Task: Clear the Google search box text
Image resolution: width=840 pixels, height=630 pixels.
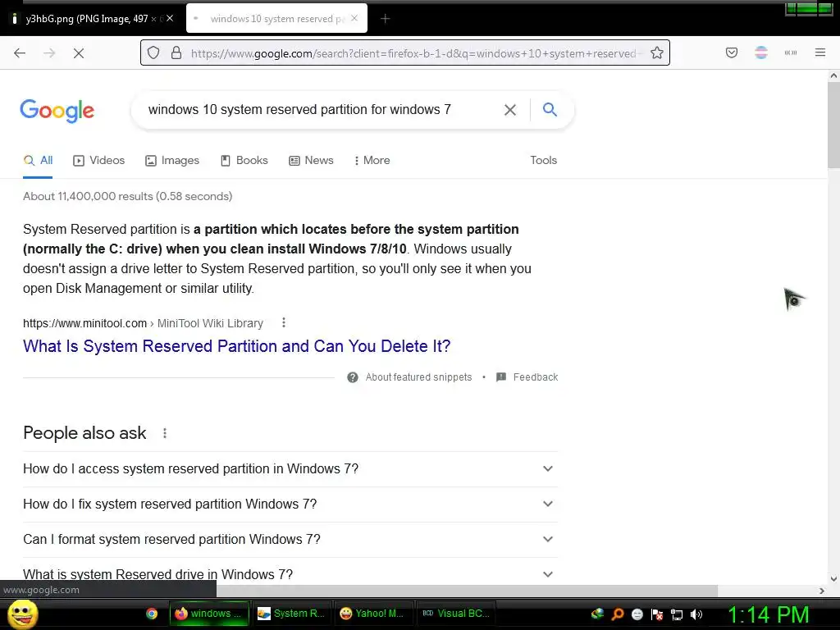Action: pyautogui.click(x=510, y=110)
